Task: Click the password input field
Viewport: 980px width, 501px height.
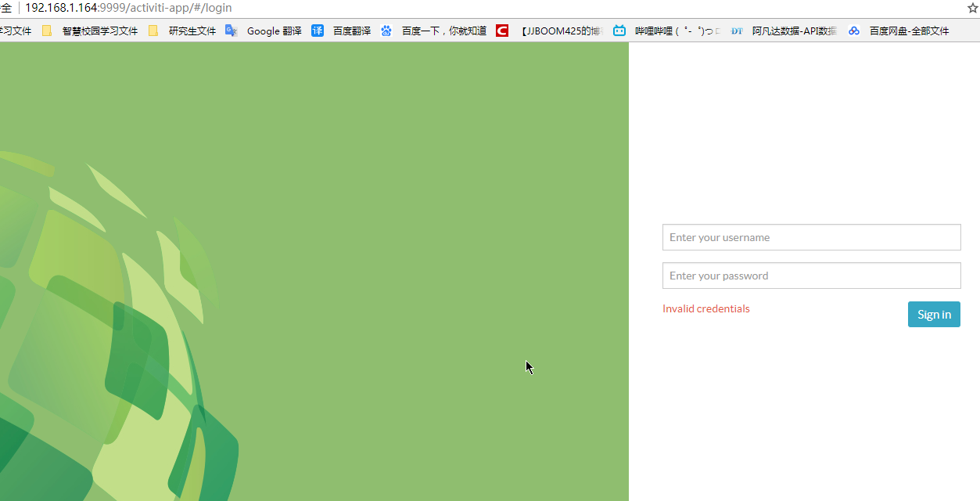Action: [811, 276]
